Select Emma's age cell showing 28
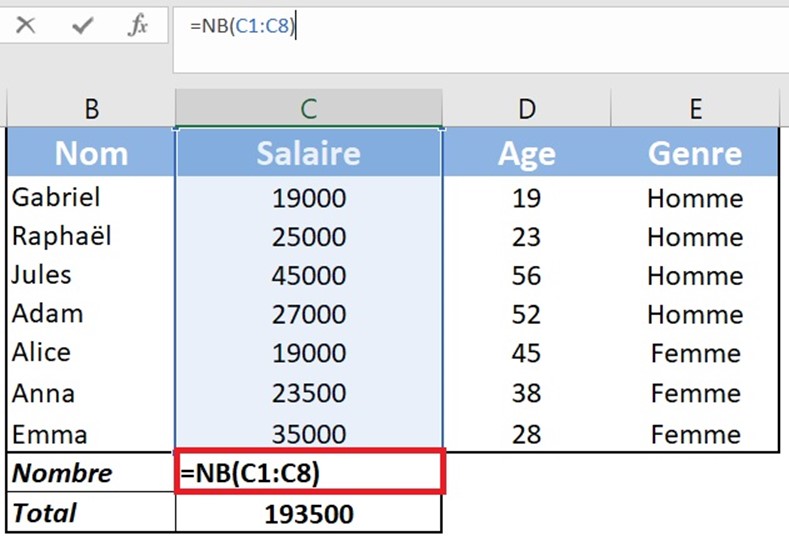Viewport: 789px width, 536px height. coord(526,434)
